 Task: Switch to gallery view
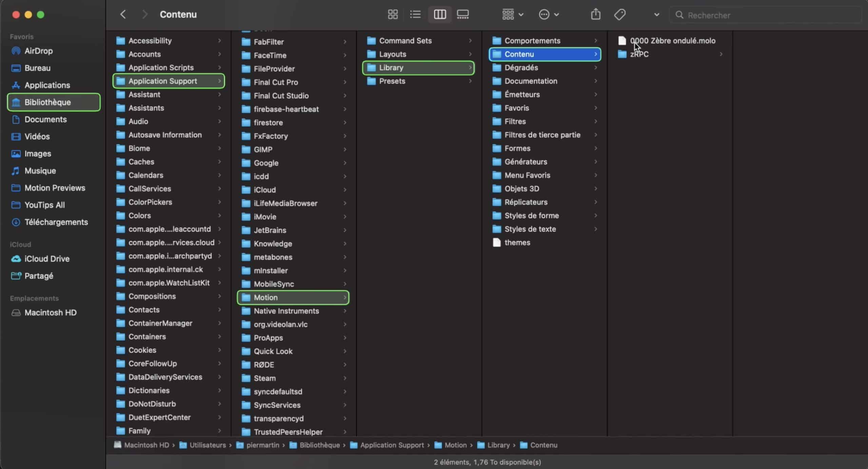pos(463,14)
